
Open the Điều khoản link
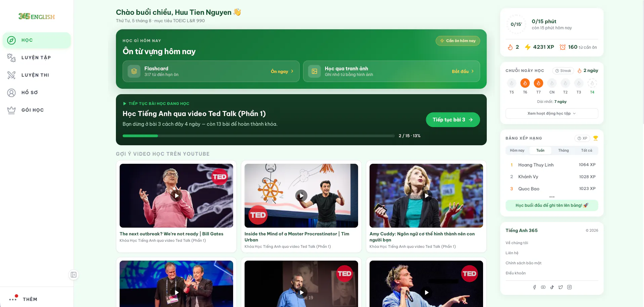point(516,273)
